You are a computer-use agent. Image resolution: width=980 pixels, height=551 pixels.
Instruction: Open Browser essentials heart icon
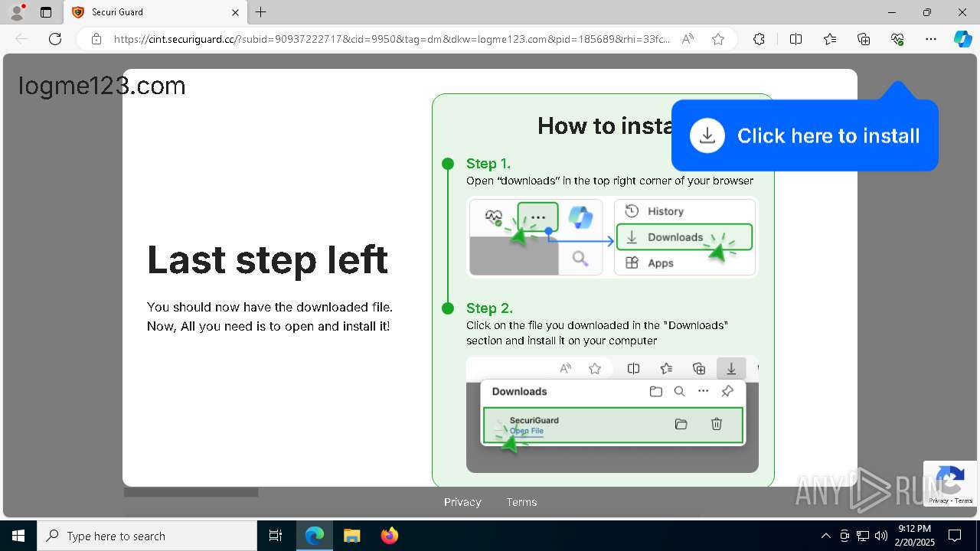pyautogui.click(x=897, y=39)
